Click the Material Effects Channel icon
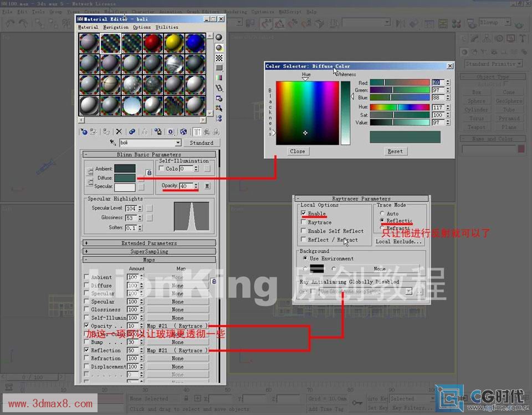This screenshot has width=532, height=415. pyautogui.click(x=171, y=132)
